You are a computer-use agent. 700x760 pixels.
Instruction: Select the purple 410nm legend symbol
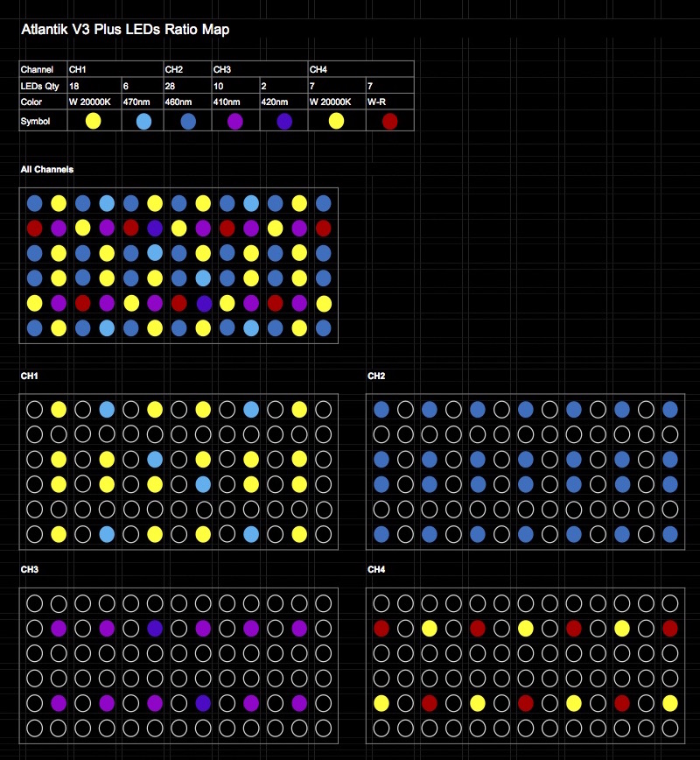click(235, 121)
